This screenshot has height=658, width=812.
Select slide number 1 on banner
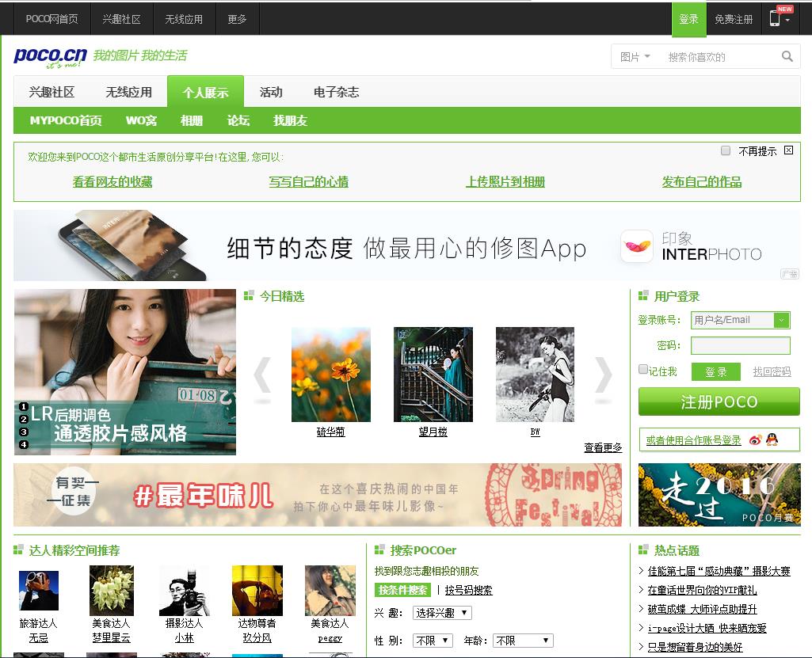(x=23, y=407)
